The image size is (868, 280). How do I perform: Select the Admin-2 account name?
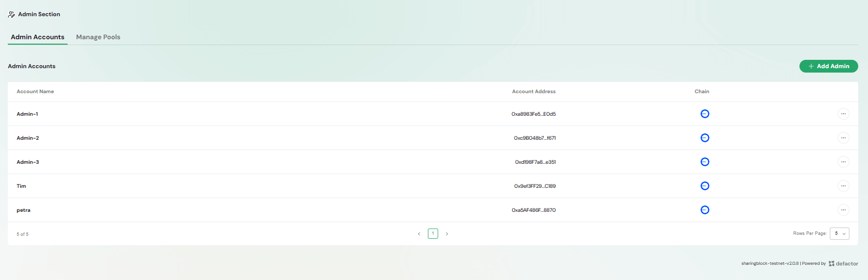coord(28,138)
